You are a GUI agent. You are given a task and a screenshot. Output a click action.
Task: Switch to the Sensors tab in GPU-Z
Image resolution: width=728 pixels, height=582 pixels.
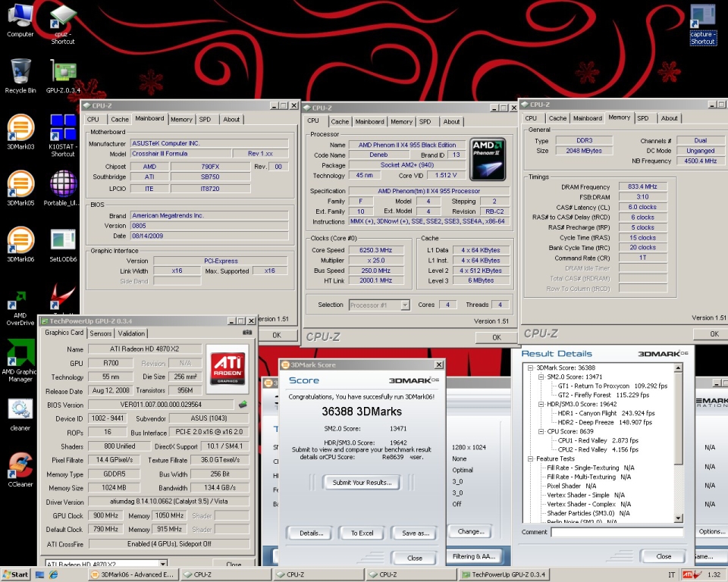click(x=101, y=333)
